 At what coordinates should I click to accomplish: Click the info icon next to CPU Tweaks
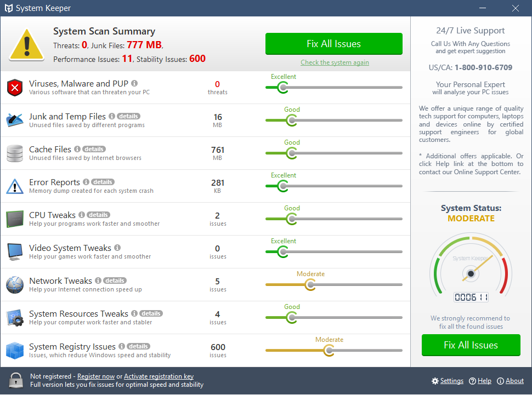[x=82, y=215]
